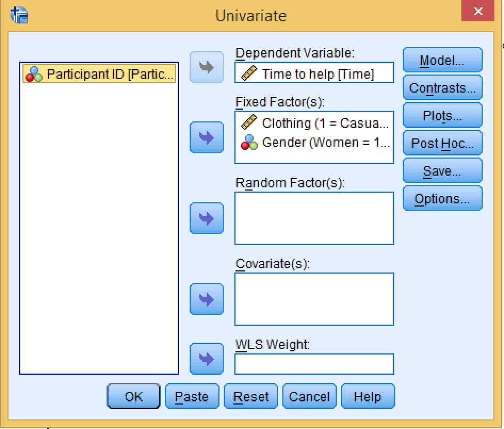This screenshot has height=429, width=504.
Task: Click inside the WLS Weight field
Action: click(x=314, y=364)
